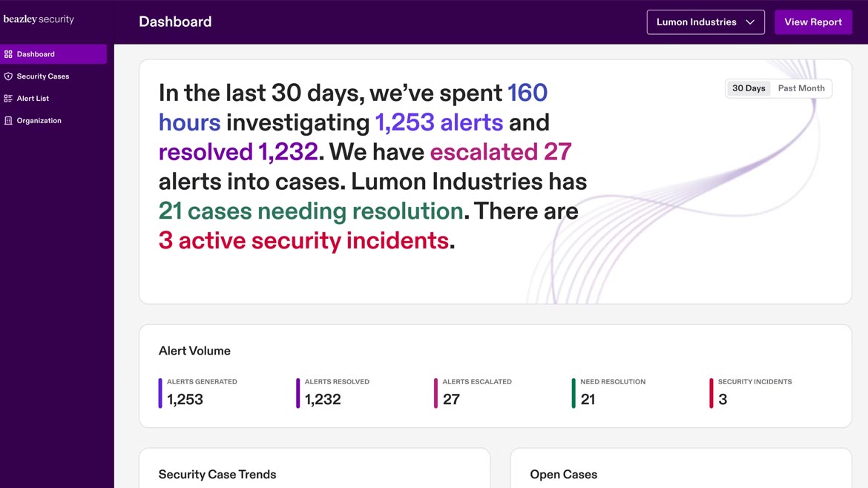The image size is (868, 488).
Task: Click the View Report button
Action: tap(813, 22)
